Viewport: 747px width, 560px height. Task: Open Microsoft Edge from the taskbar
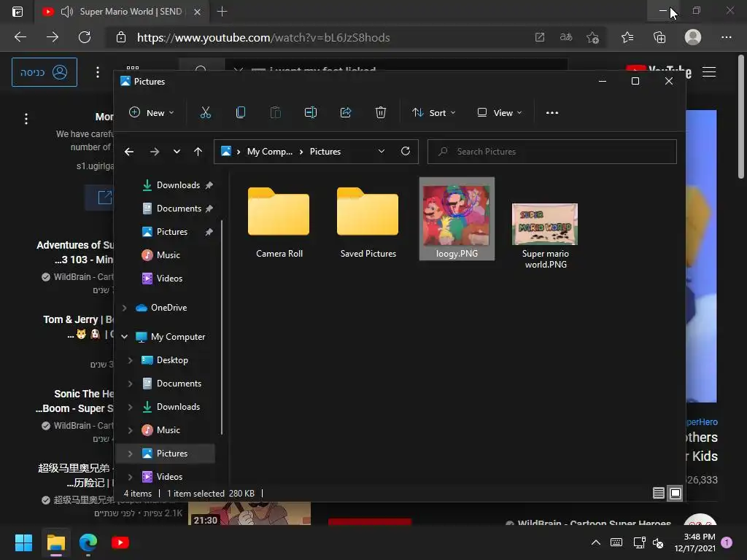88,542
